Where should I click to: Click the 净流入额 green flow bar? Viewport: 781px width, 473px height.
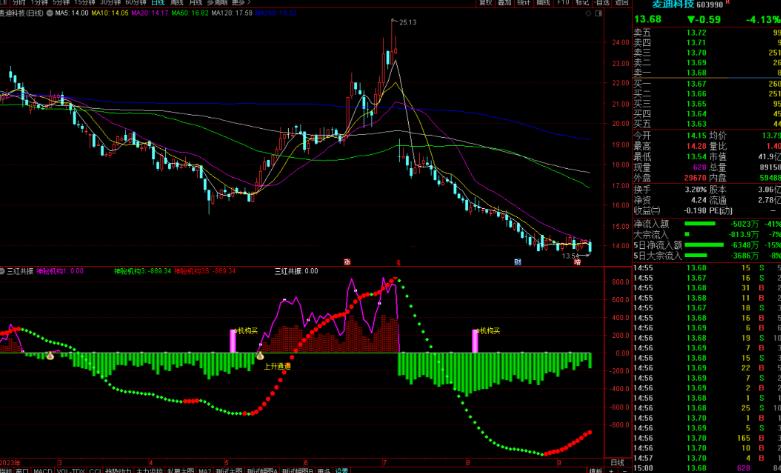click(x=699, y=224)
